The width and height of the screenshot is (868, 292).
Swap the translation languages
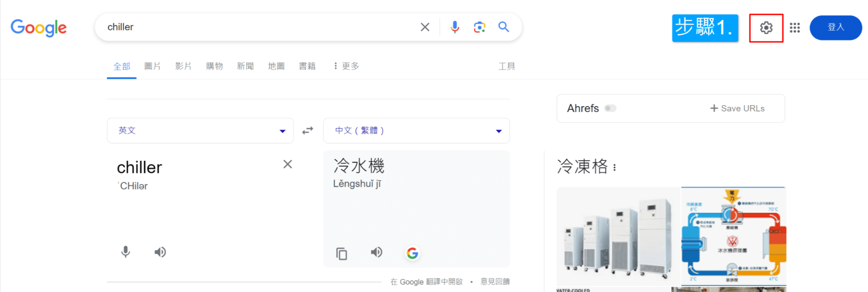click(308, 130)
